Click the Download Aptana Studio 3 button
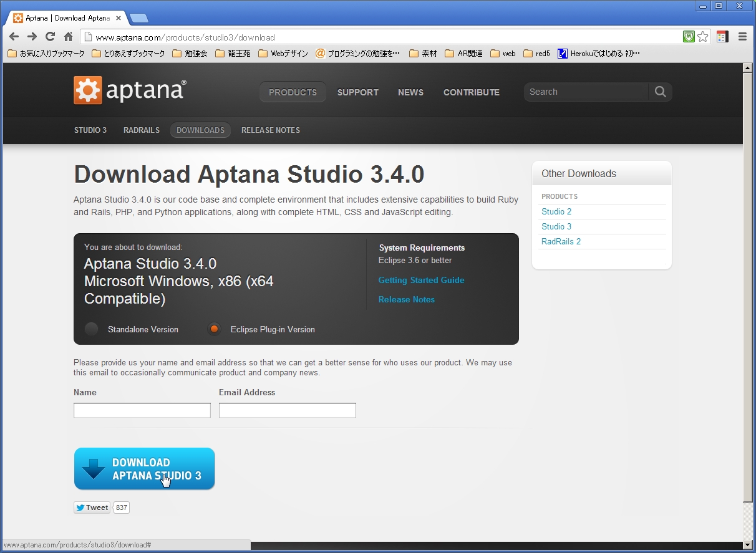Image resolution: width=756 pixels, height=553 pixels. tap(145, 469)
